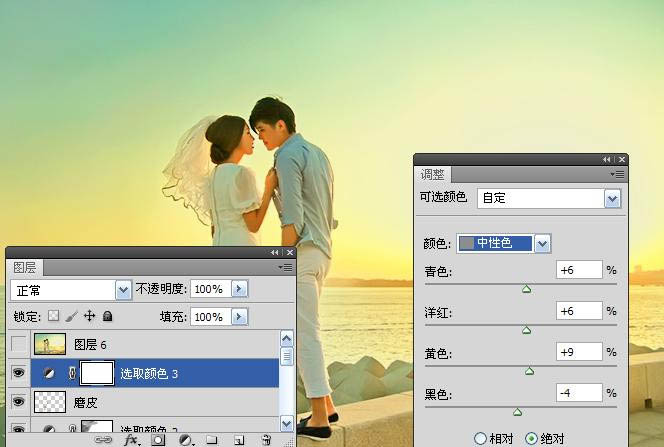Select the 调整 panel tab
Image resolution: width=664 pixels, height=447 pixels.
click(x=431, y=174)
